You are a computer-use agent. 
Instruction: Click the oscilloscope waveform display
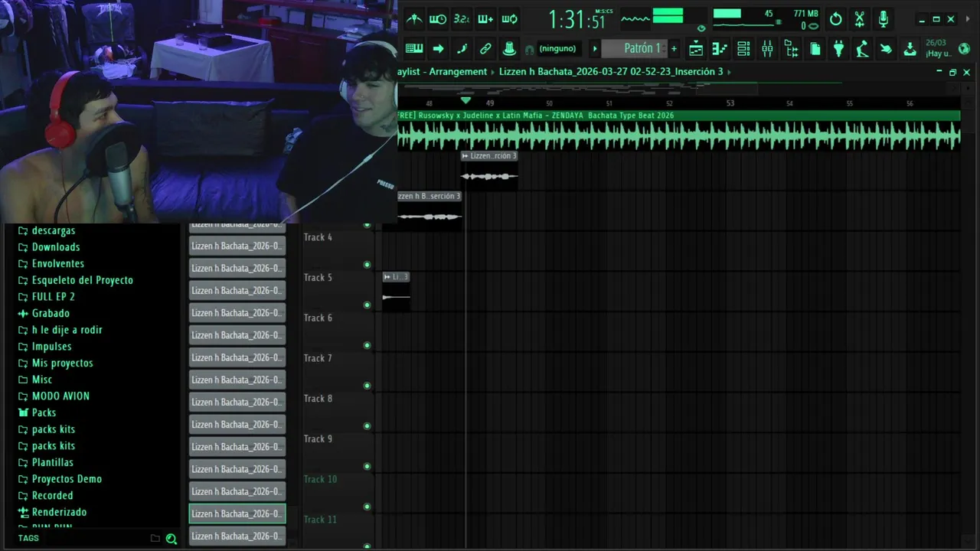click(x=635, y=19)
